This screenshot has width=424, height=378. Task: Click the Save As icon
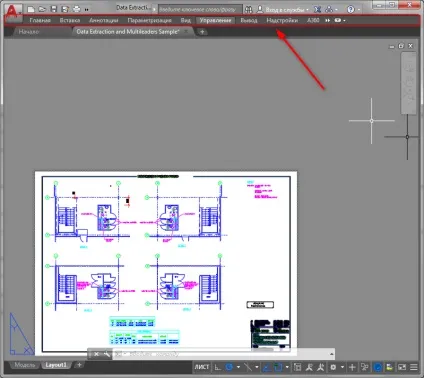(65, 9)
